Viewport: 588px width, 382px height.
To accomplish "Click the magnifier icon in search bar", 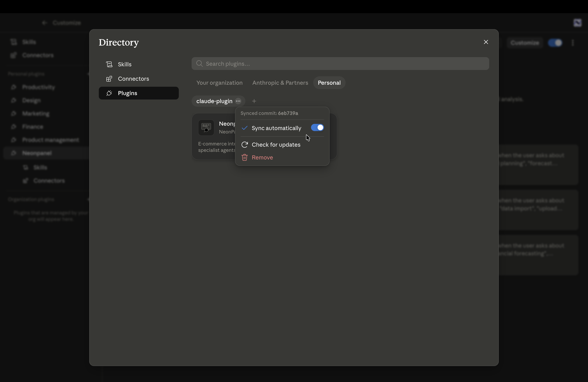I will pos(199,64).
